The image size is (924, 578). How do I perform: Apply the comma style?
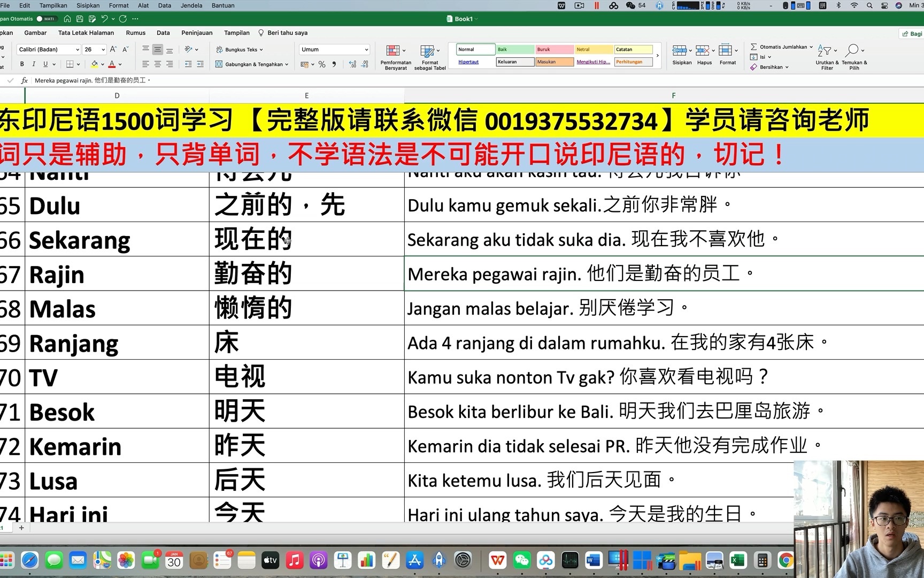click(x=334, y=64)
